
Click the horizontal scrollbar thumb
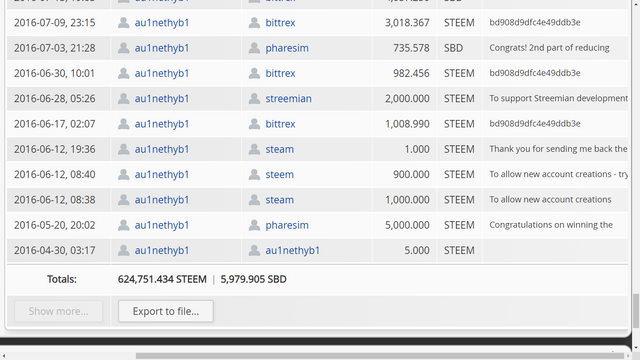[x=380, y=356]
